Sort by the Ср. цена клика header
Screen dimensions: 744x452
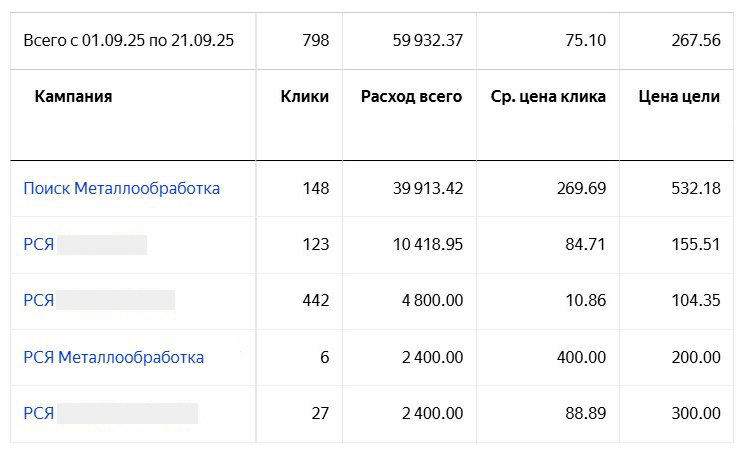click(548, 97)
